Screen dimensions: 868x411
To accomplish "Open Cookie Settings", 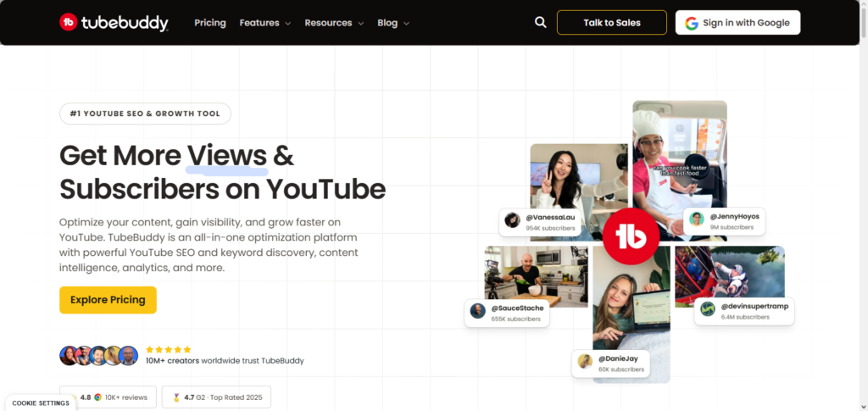I will point(41,403).
